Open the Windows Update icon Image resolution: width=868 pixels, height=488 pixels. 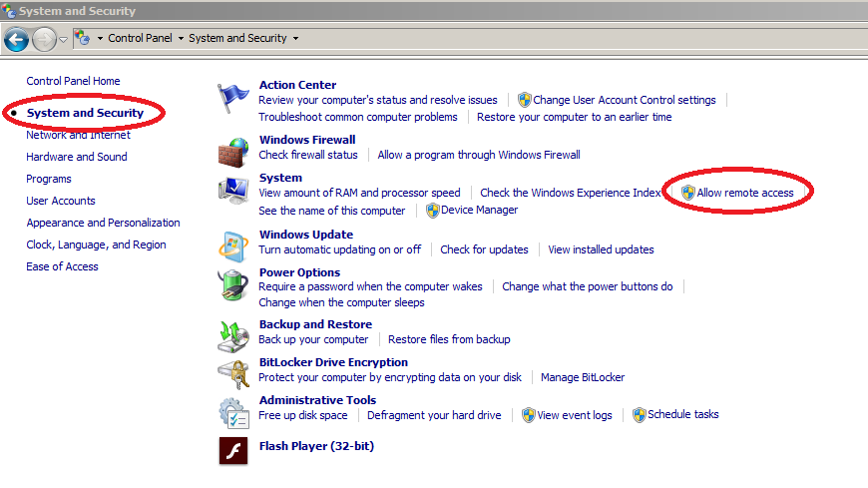click(x=232, y=246)
